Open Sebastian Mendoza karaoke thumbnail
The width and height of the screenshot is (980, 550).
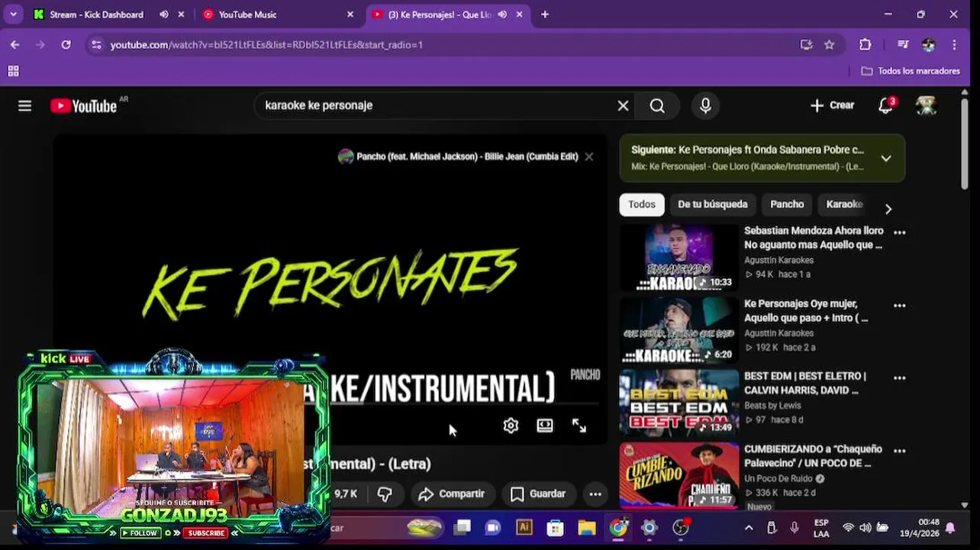tap(679, 257)
